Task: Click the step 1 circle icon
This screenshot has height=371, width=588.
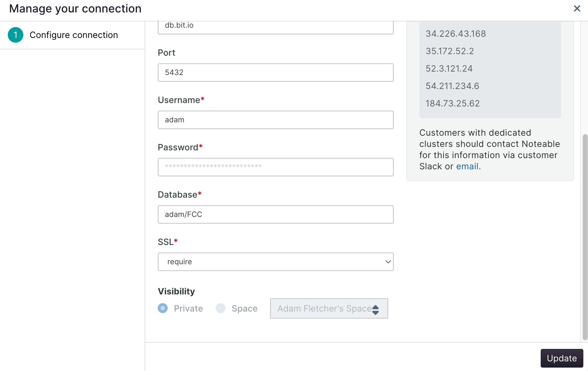Action: click(16, 35)
